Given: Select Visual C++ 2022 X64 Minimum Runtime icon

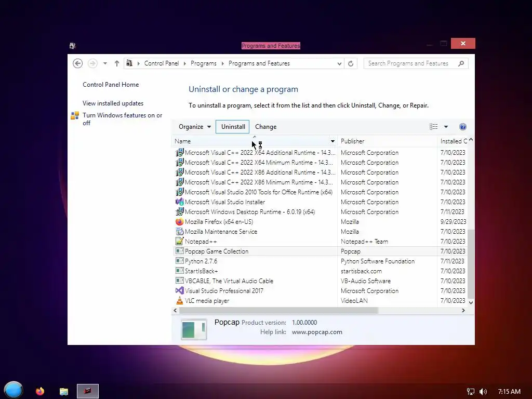Looking at the screenshot, I should click(179, 163).
